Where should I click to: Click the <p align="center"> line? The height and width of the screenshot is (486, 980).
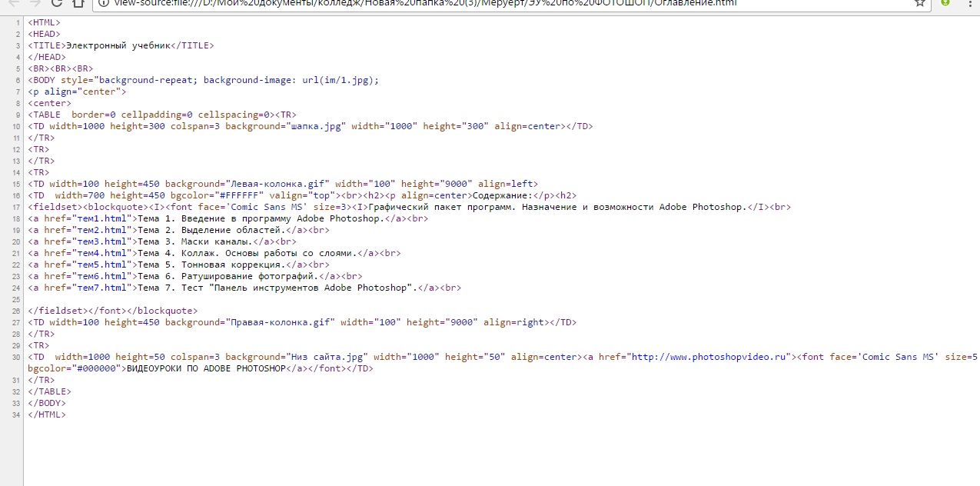77,92
